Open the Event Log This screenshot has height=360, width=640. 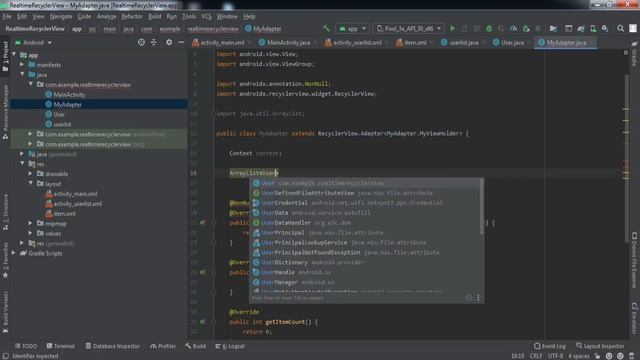pyautogui.click(x=550, y=346)
